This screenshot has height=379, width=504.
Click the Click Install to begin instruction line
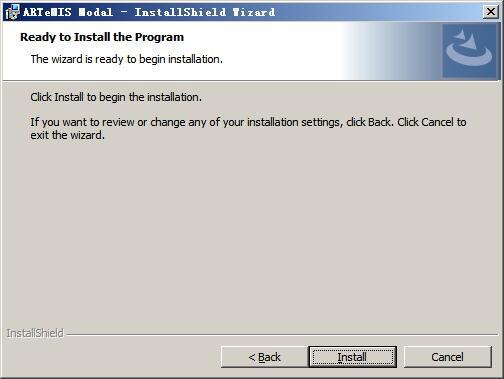point(116,97)
